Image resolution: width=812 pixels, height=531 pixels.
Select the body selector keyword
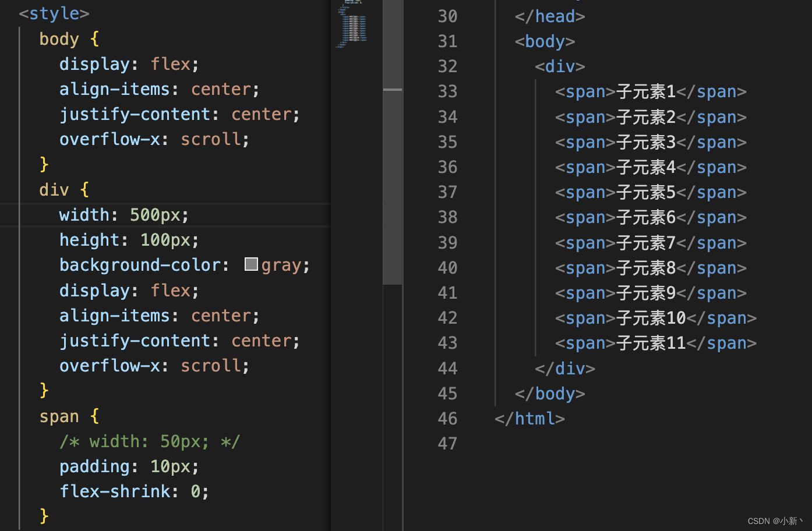[x=58, y=38]
